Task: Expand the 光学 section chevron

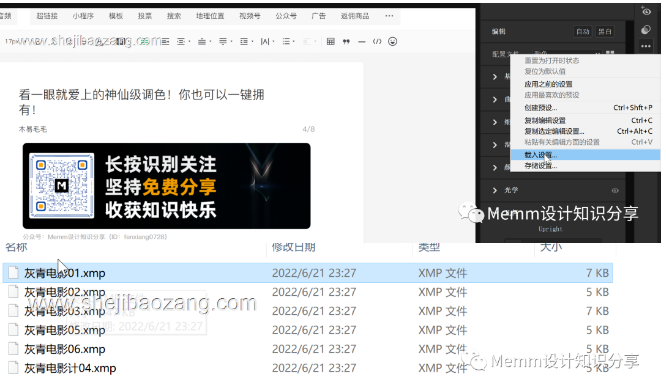Action: [495, 190]
